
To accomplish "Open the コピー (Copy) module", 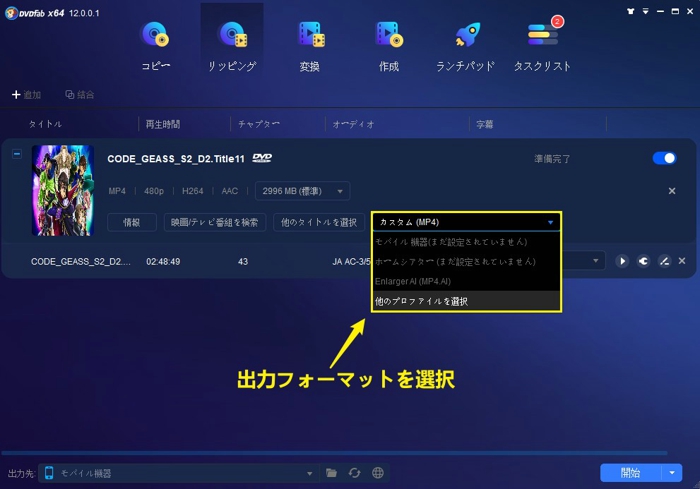I will [x=157, y=45].
